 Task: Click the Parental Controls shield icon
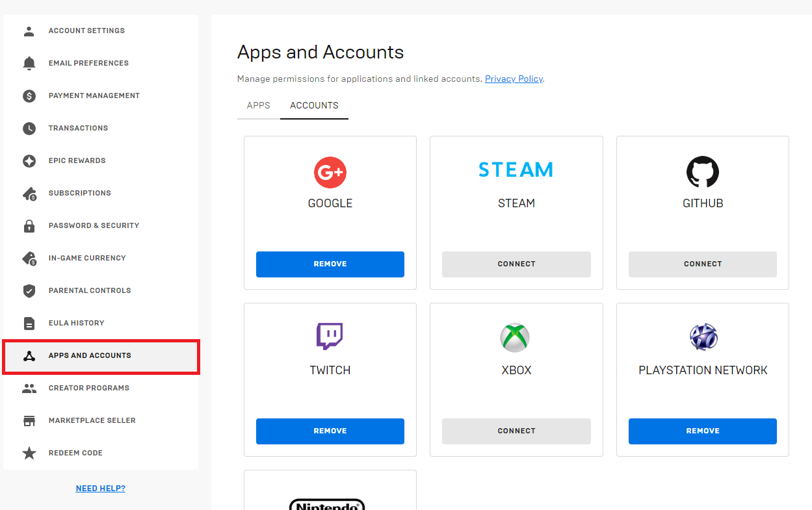pyautogui.click(x=29, y=290)
